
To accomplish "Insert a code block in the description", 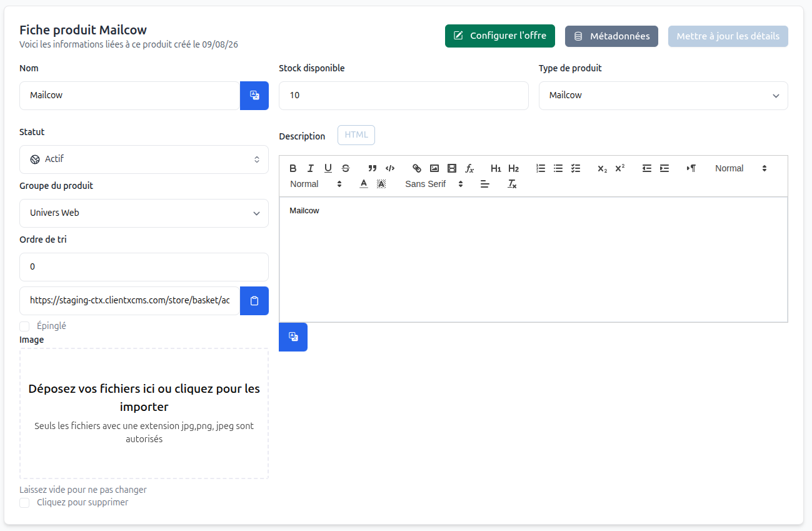I will pyautogui.click(x=390, y=168).
